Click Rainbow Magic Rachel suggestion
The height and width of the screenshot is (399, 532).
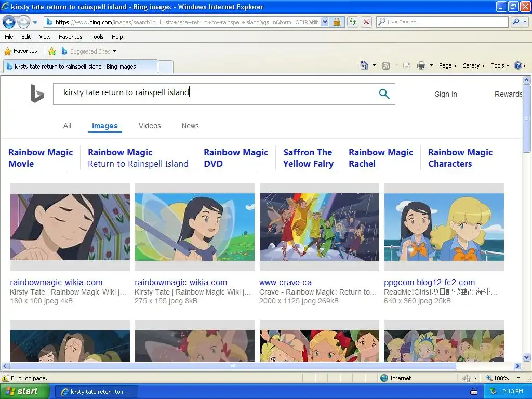[381, 158]
